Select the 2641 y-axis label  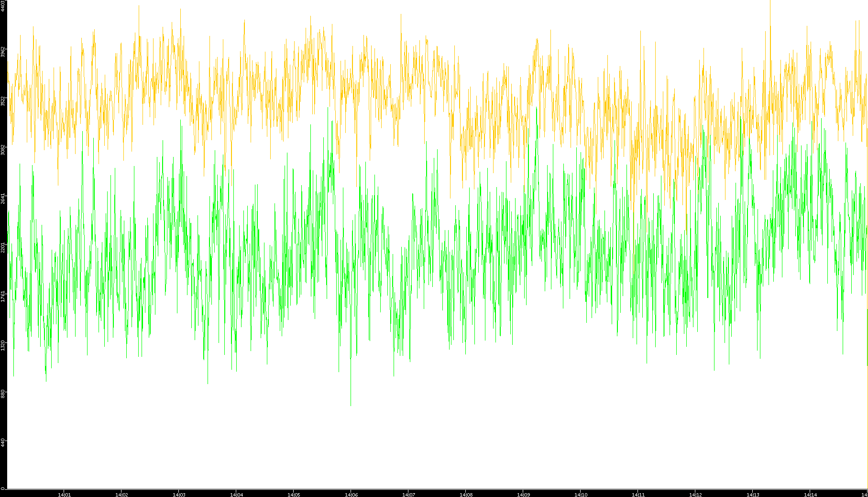pyautogui.click(x=3, y=199)
